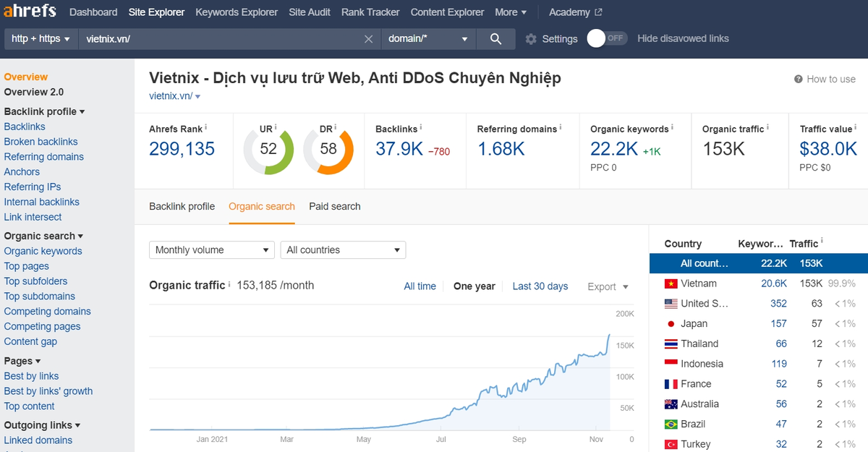Viewport: 868px width, 452px height.
Task: Click info icon beside Ahrefs Rank
Action: (x=206, y=127)
